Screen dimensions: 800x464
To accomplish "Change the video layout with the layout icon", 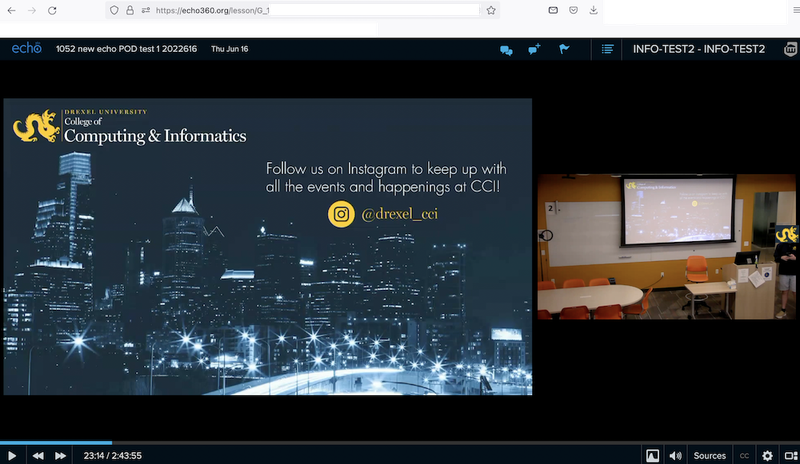I will [791, 456].
